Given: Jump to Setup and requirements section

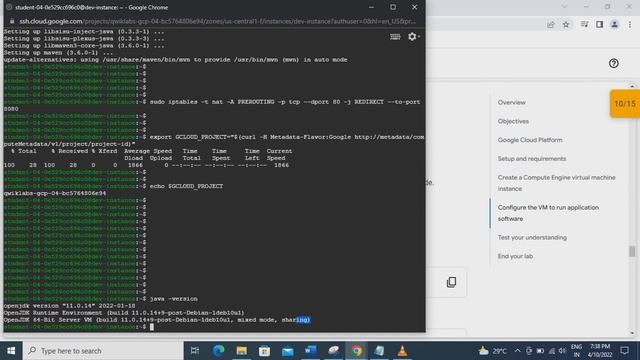Looking at the screenshot, I should (531, 159).
